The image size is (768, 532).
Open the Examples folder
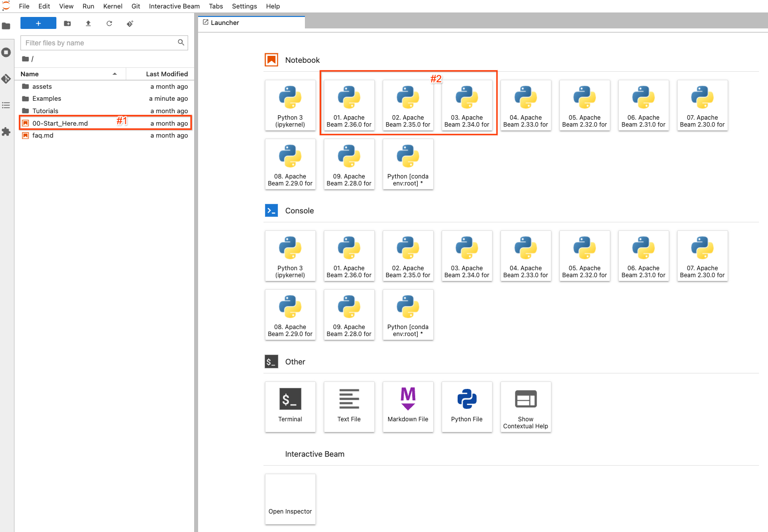coord(46,99)
